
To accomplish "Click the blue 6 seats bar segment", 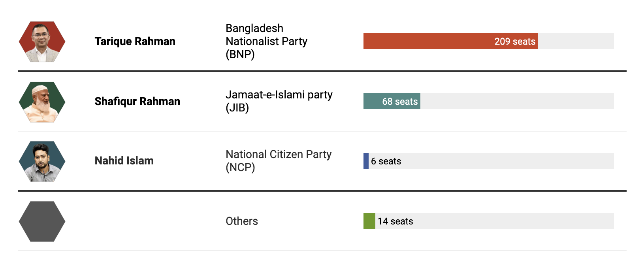I will pyautogui.click(x=366, y=161).
